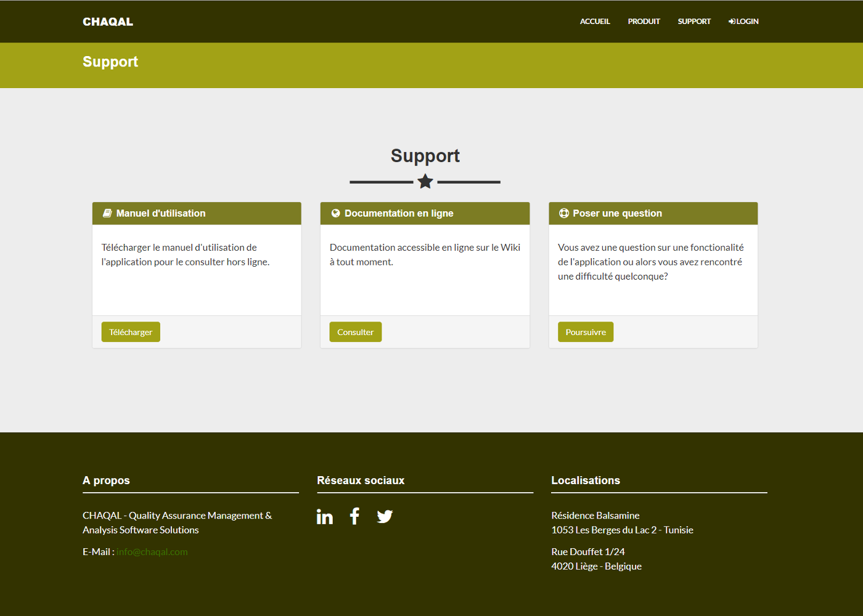Click the lifebuoy icon beside Poser une question
Screen dimensions: 863x616
(564, 213)
